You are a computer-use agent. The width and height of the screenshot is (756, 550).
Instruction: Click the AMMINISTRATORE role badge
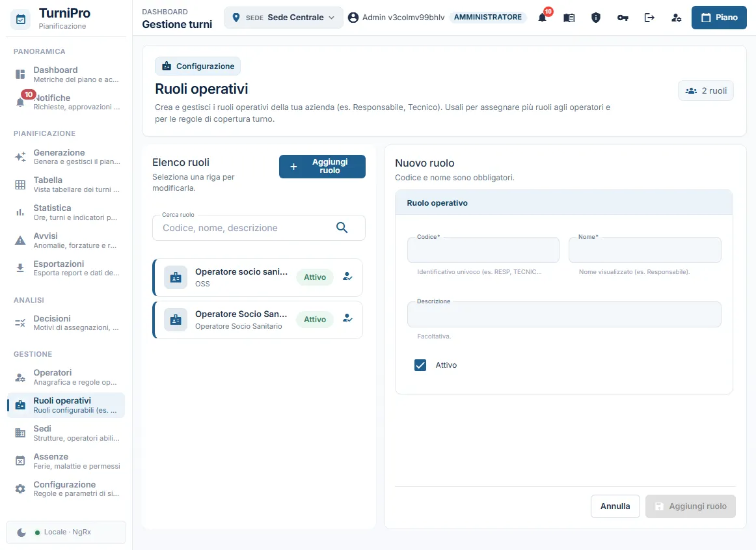(x=488, y=18)
